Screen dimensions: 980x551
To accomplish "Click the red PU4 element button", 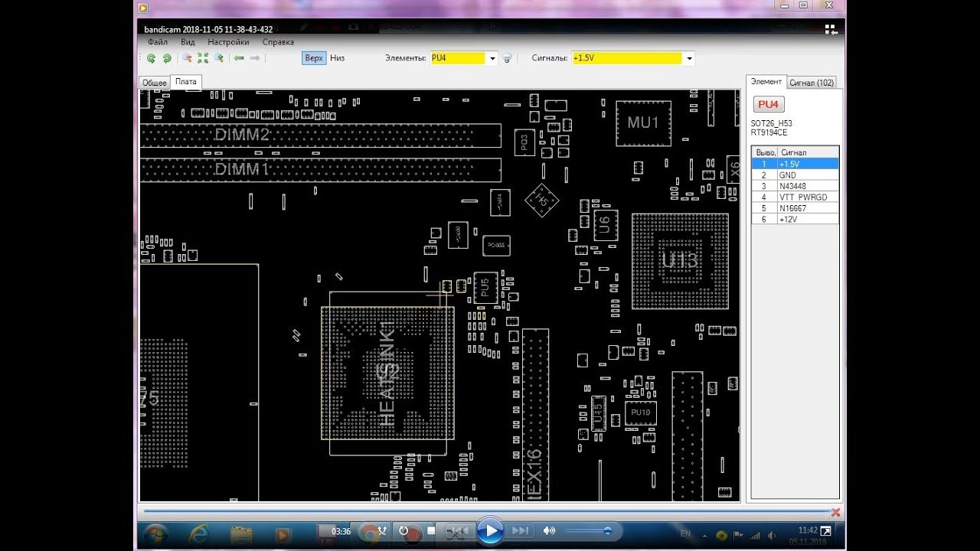I will coord(768,104).
